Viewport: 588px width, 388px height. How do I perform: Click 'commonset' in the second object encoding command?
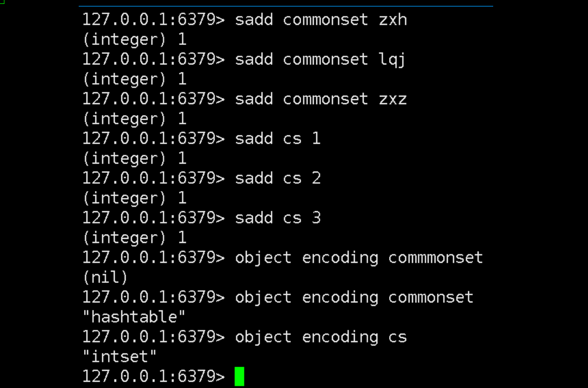(431, 297)
